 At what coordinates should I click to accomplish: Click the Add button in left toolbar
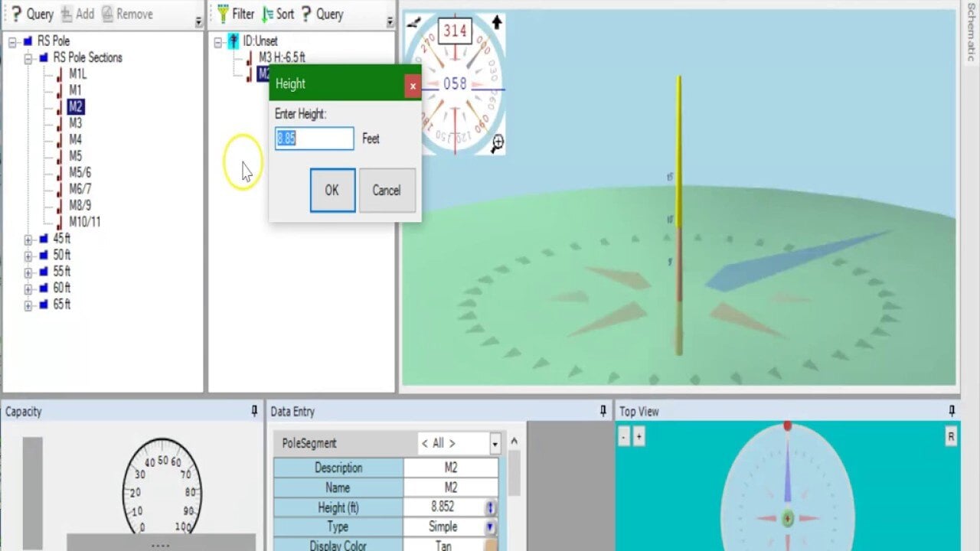click(x=77, y=14)
